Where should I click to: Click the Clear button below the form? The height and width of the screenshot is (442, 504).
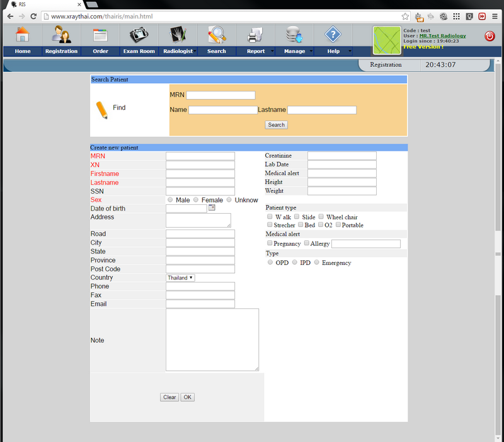coord(169,397)
